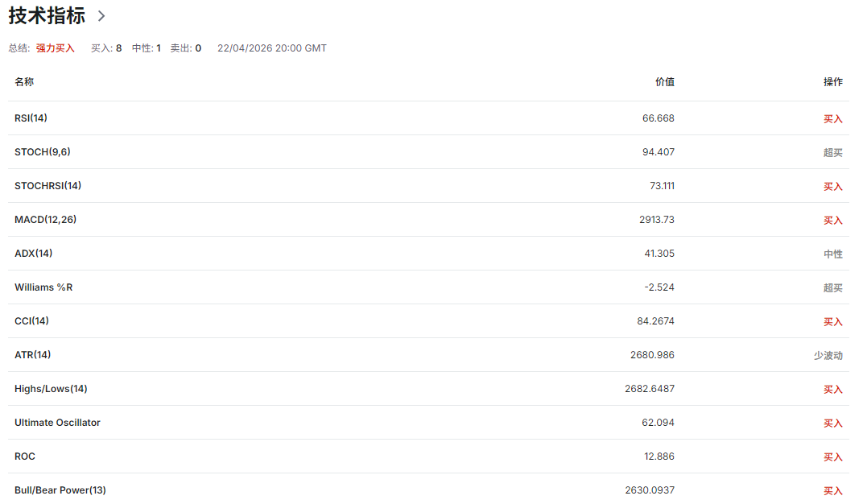Select the RSI(14) indicator row name
The width and height of the screenshot is (863, 504).
(x=31, y=118)
